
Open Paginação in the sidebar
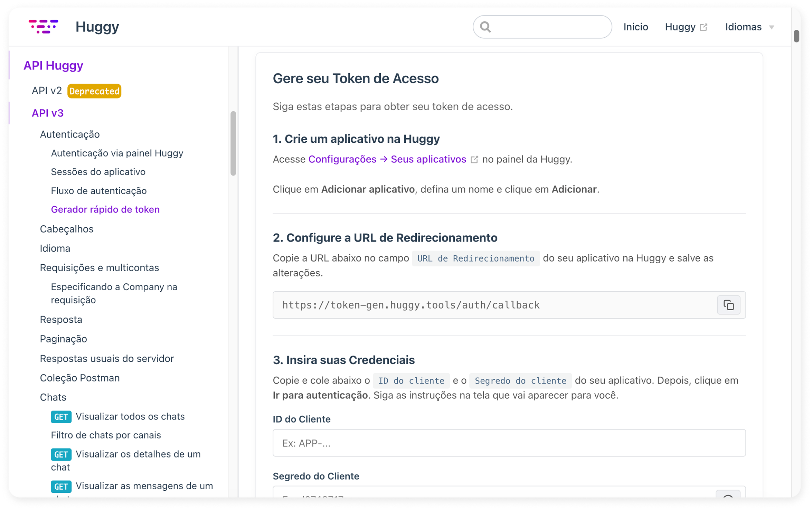pos(64,339)
